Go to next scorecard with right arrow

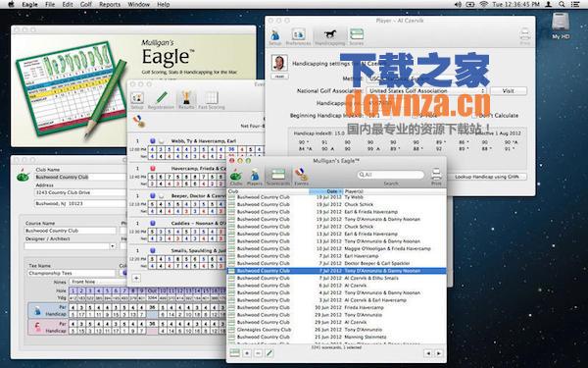tap(438, 353)
